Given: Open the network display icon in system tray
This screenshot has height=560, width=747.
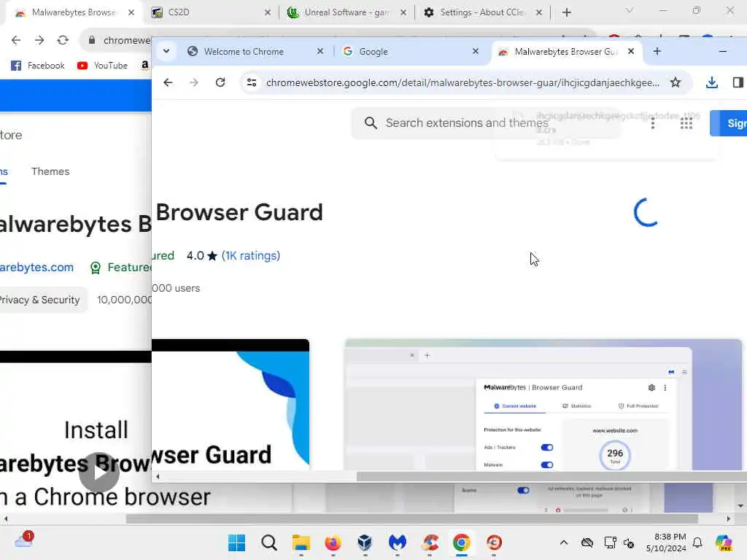Looking at the screenshot, I should coord(610,542).
